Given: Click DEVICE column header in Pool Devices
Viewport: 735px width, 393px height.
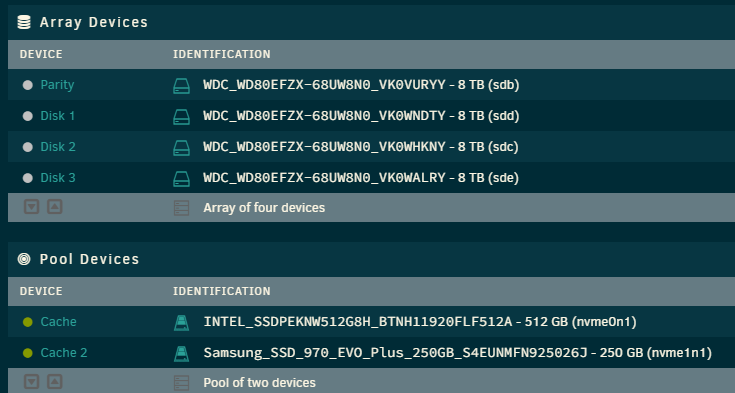Looking at the screenshot, I should click(41, 291).
